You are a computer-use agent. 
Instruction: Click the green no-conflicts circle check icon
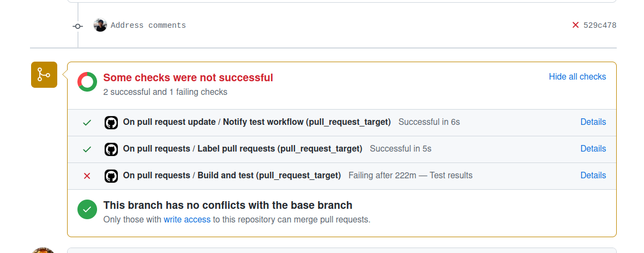pos(87,209)
